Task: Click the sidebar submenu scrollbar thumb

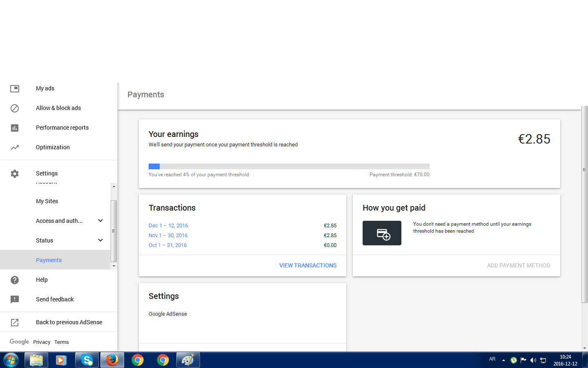Action: click(x=114, y=231)
